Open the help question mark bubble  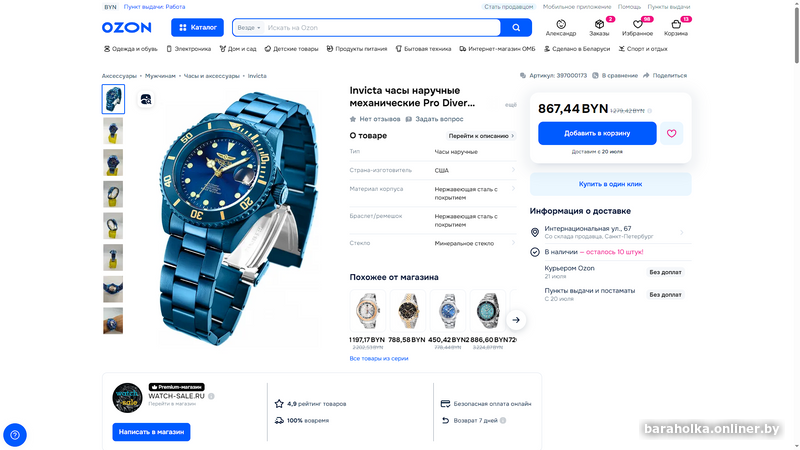(x=15, y=435)
